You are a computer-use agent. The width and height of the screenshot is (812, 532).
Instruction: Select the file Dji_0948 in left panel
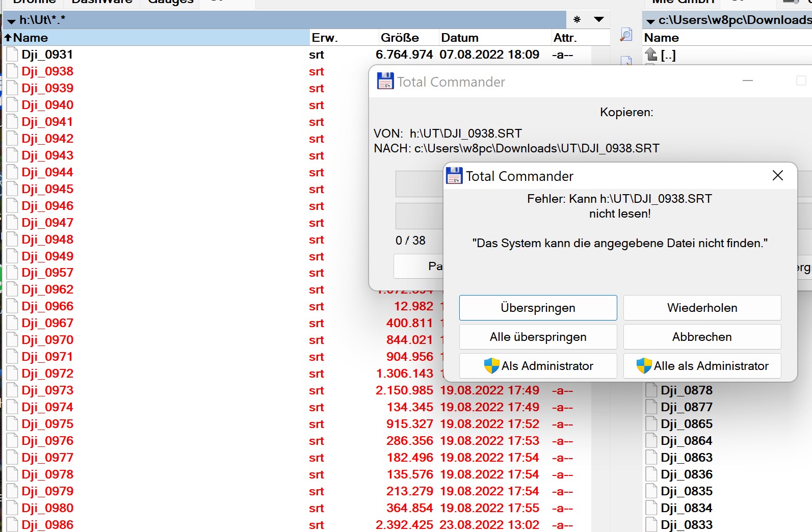(47, 240)
